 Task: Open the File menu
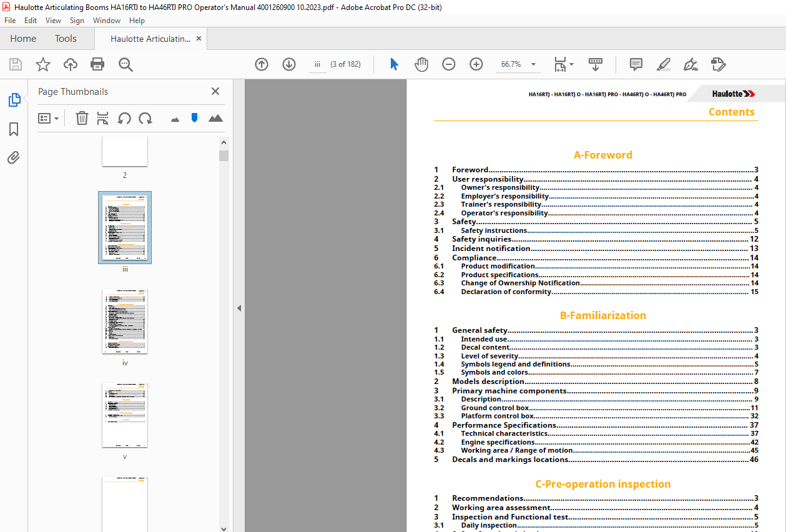(x=10, y=21)
